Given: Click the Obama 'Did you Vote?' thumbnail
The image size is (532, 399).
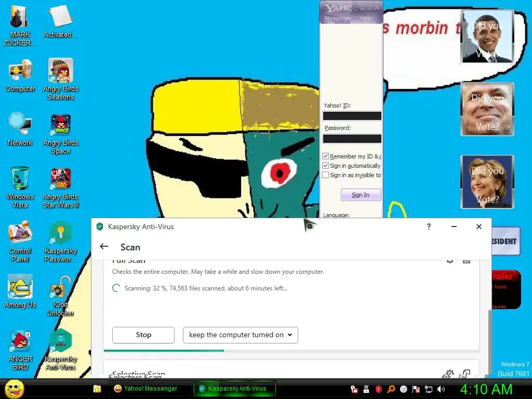Looking at the screenshot, I should click(x=487, y=37).
